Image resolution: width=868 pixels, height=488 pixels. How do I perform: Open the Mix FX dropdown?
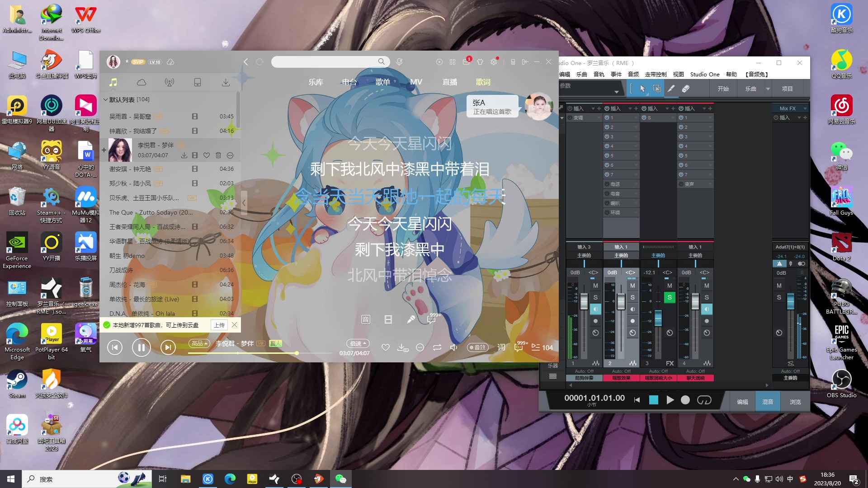tap(805, 108)
